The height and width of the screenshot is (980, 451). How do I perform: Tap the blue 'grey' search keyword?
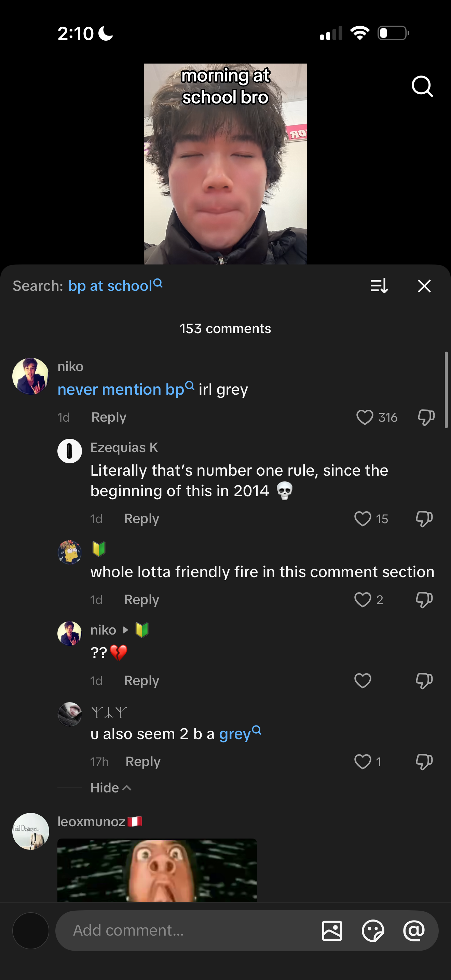(x=240, y=734)
